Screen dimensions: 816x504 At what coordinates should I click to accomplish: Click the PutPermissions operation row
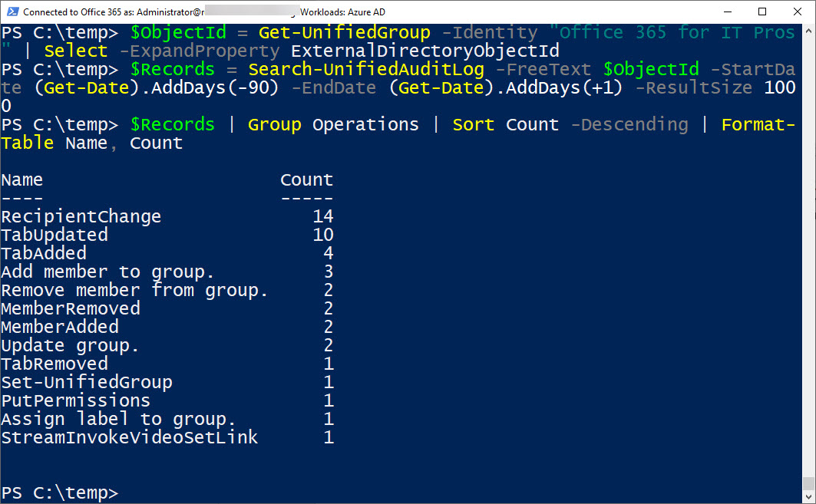click(76, 401)
